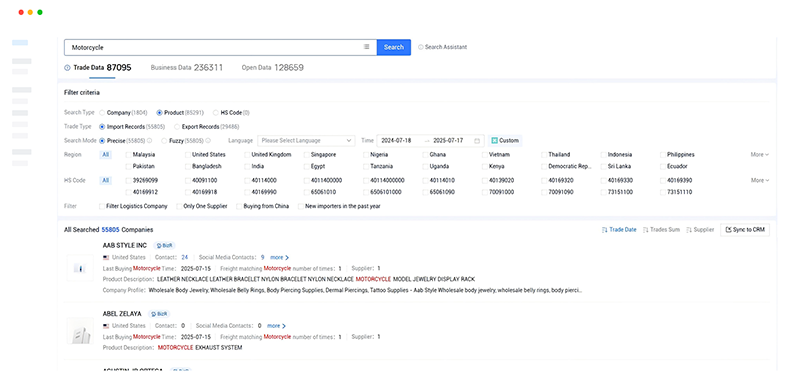Select All under Region

[106, 155]
